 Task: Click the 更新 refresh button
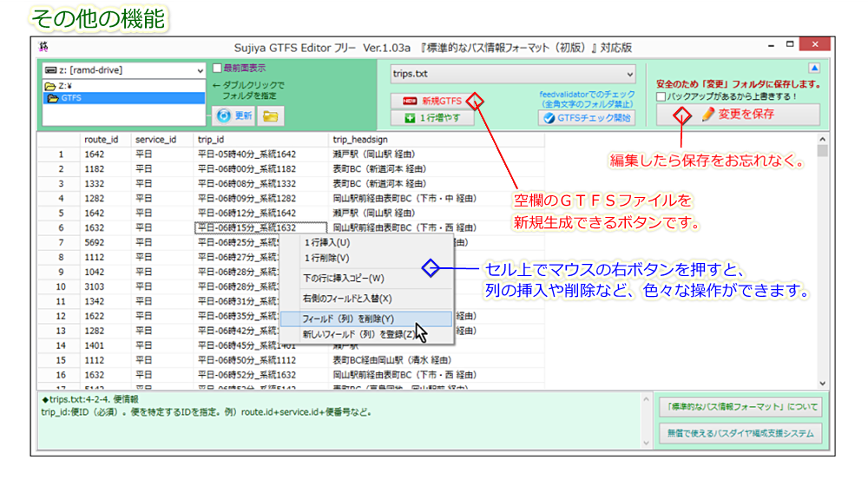click(233, 115)
